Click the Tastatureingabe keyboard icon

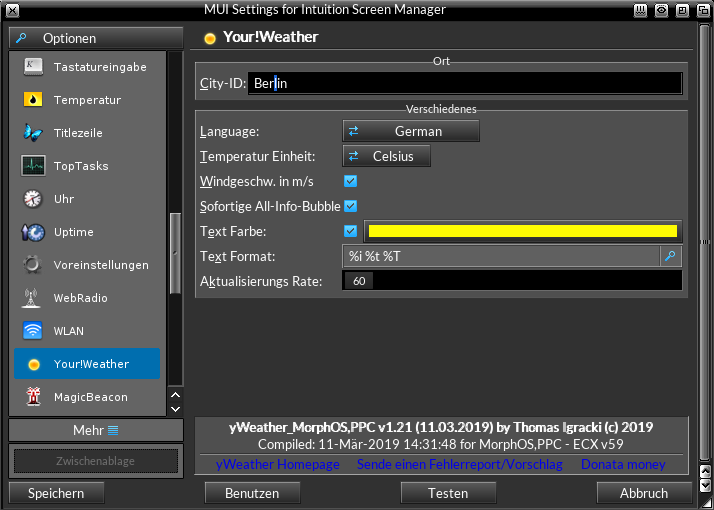pos(33,66)
